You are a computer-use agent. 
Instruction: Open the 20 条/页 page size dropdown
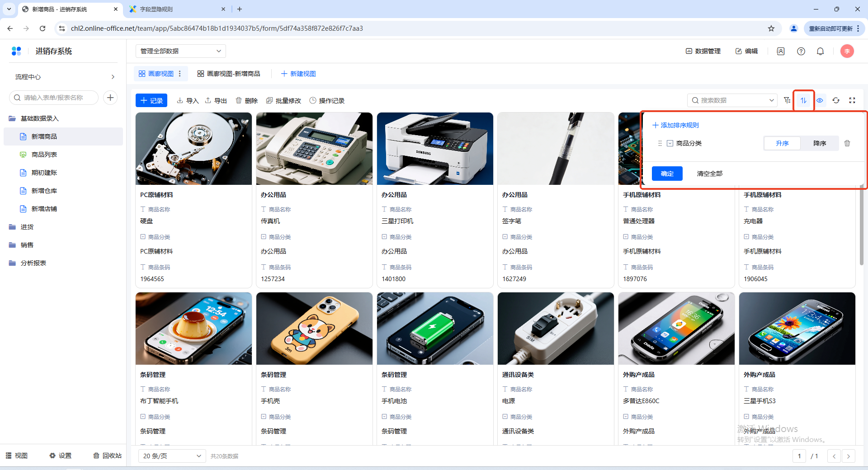pyautogui.click(x=172, y=456)
